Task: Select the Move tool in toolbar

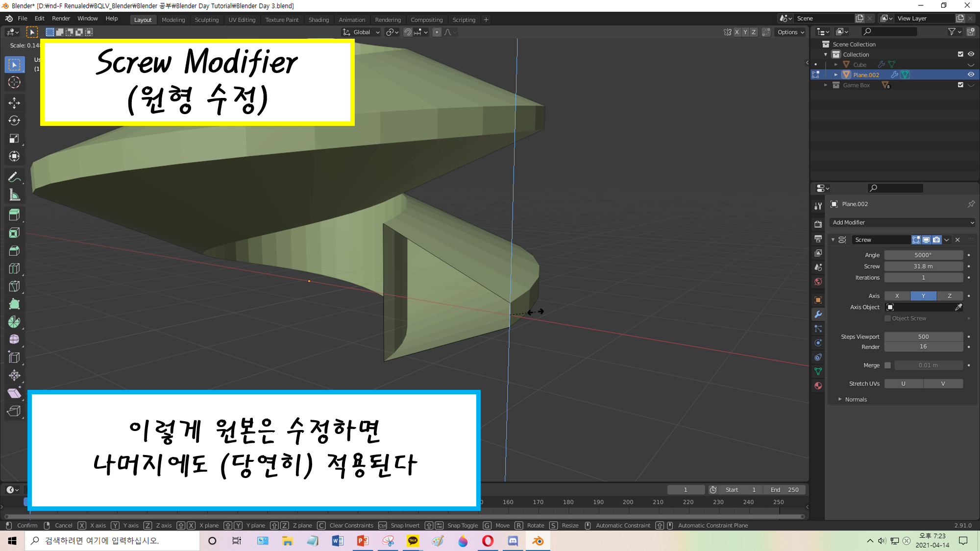Action: 14,102
